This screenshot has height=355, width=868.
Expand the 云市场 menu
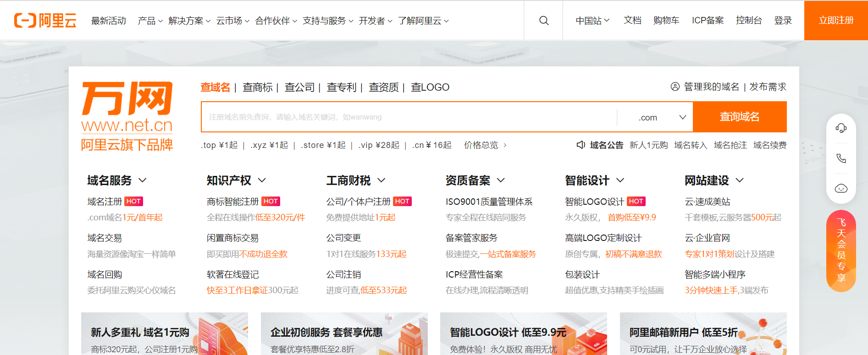tap(233, 21)
